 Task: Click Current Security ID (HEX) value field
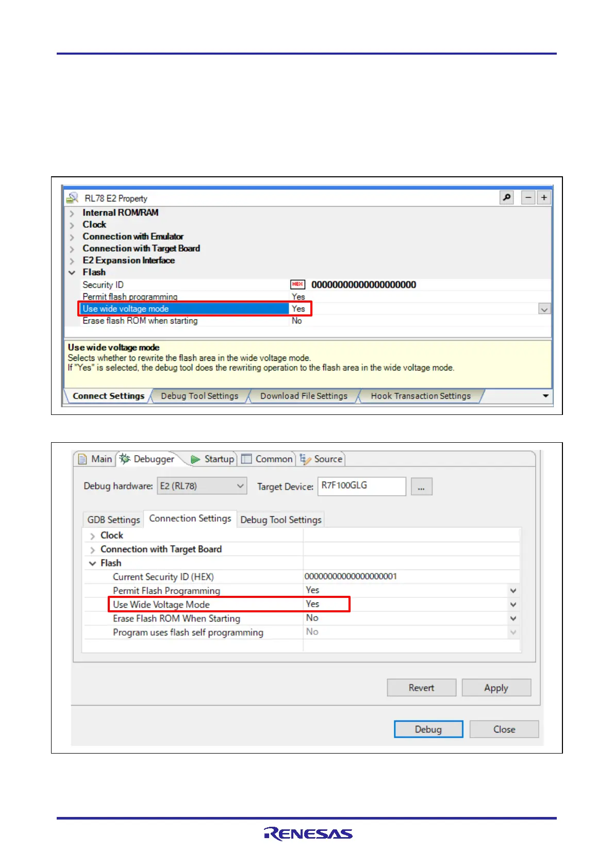410,576
